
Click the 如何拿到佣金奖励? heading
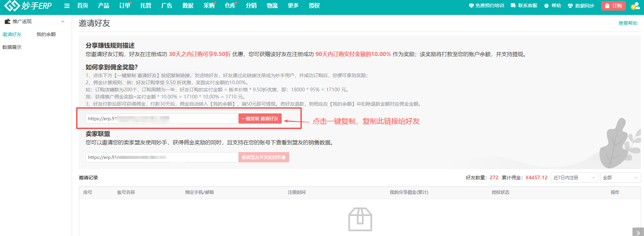point(111,67)
